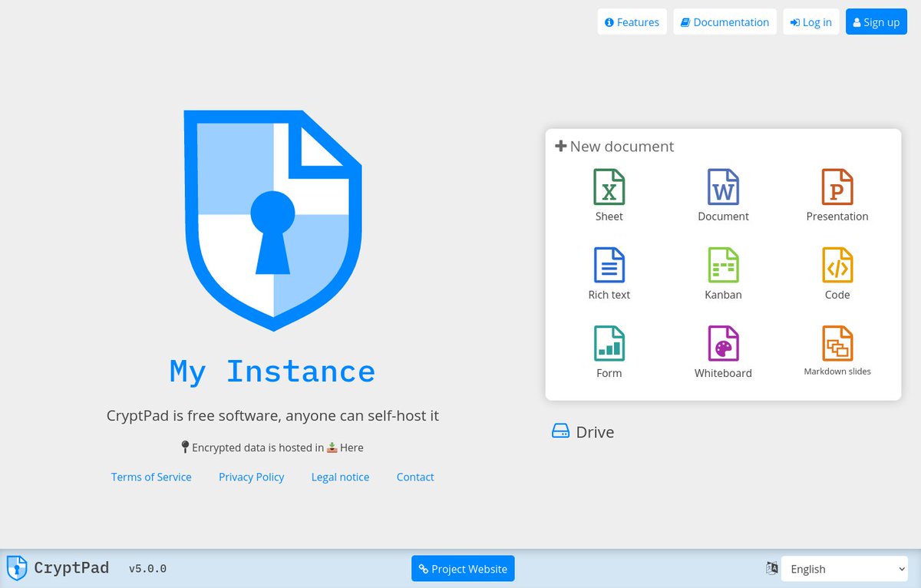Create a new Code pad
This screenshot has width=921, height=588.
click(x=837, y=274)
